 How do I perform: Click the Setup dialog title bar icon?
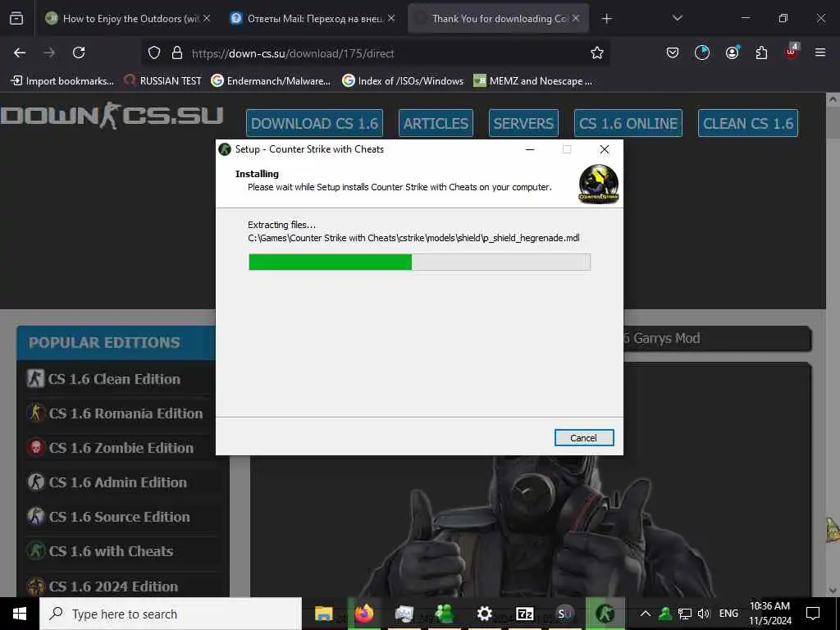225,149
